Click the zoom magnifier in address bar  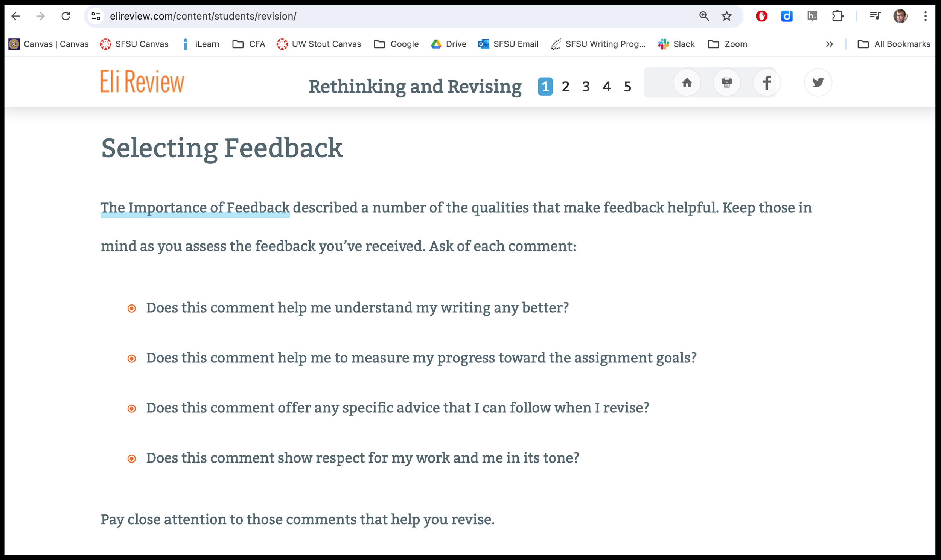(x=703, y=16)
